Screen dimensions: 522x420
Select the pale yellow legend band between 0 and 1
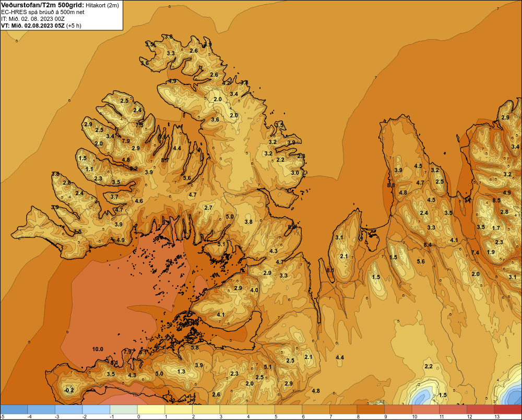[x=151, y=409]
